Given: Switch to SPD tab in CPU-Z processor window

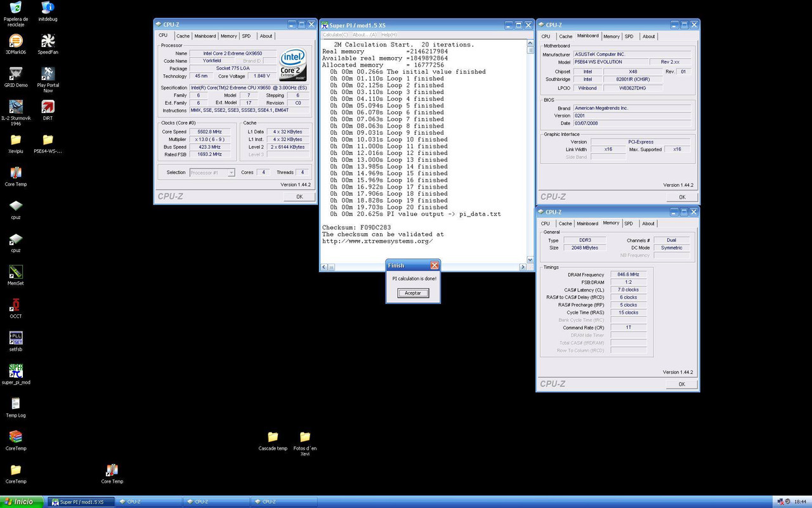Looking at the screenshot, I should tap(246, 36).
